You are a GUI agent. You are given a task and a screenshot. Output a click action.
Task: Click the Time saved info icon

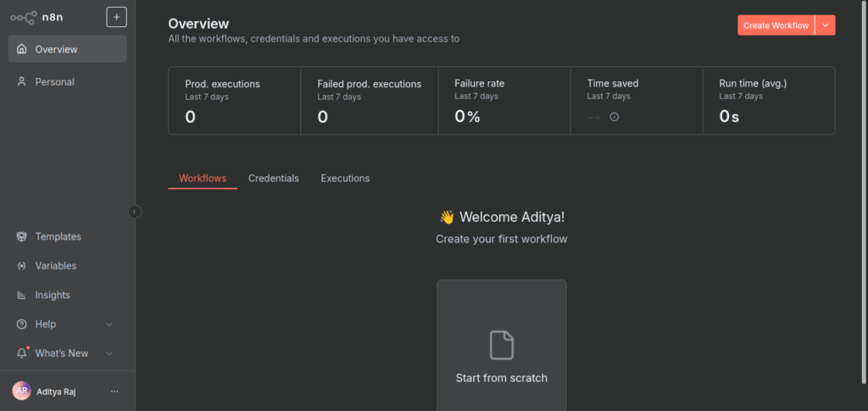[615, 117]
